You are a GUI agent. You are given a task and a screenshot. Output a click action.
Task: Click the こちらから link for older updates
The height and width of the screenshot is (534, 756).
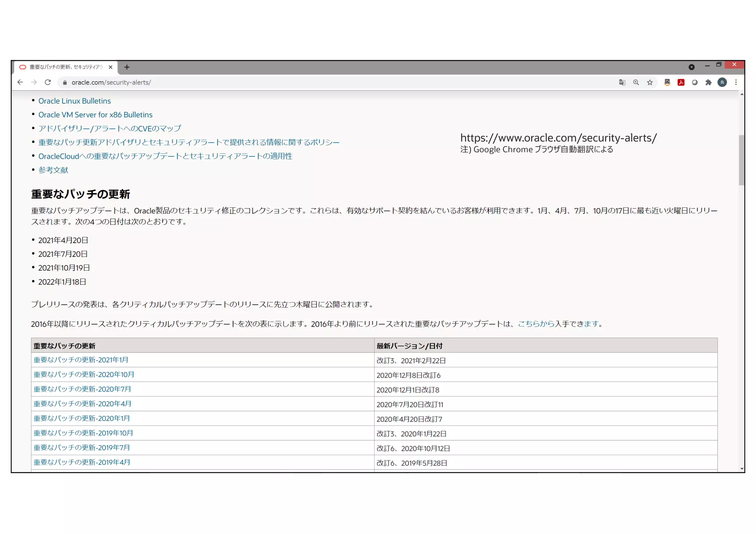536,324
